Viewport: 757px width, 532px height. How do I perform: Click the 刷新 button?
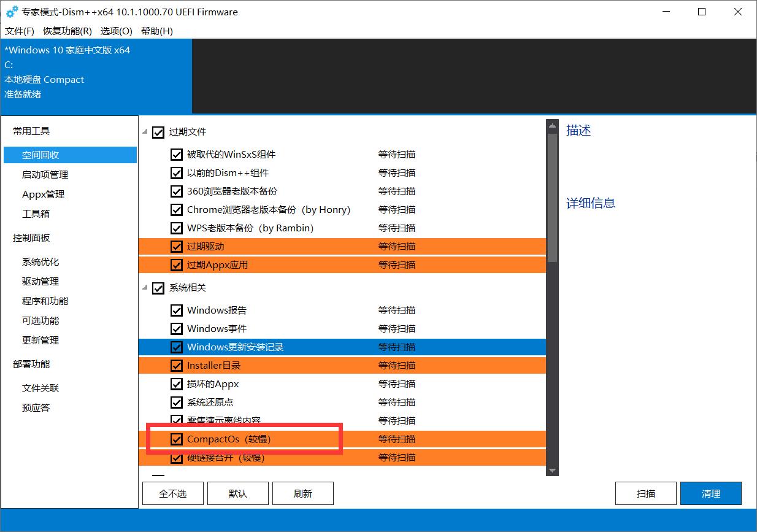302,493
